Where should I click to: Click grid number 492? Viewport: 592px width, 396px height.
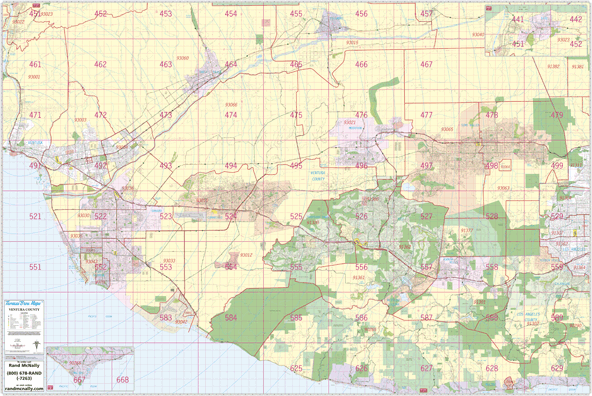[100, 165]
